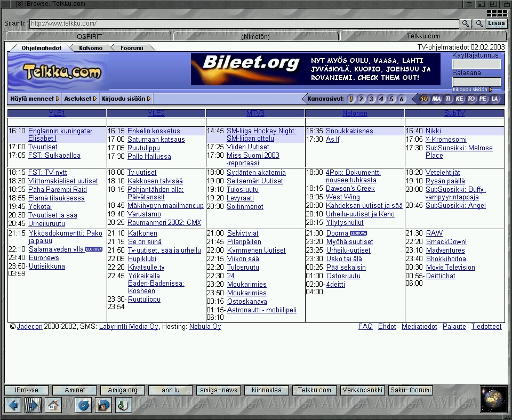
Task: Go back with the blue left arrow
Action: tap(13, 405)
